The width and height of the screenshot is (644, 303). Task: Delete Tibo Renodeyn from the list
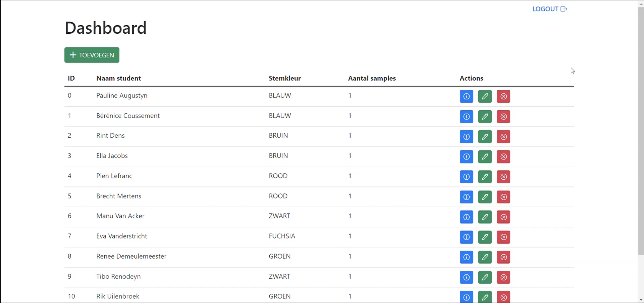pyautogui.click(x=503, y=277)
